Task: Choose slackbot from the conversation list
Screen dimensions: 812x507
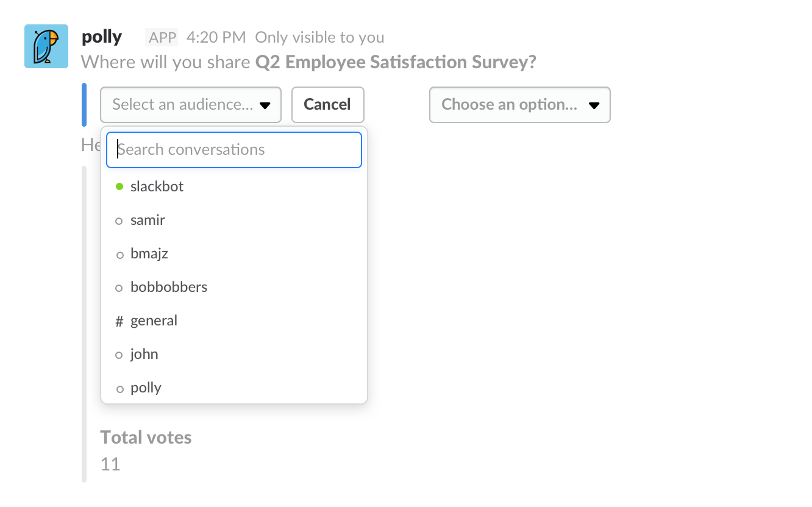Action: point(157,186)
